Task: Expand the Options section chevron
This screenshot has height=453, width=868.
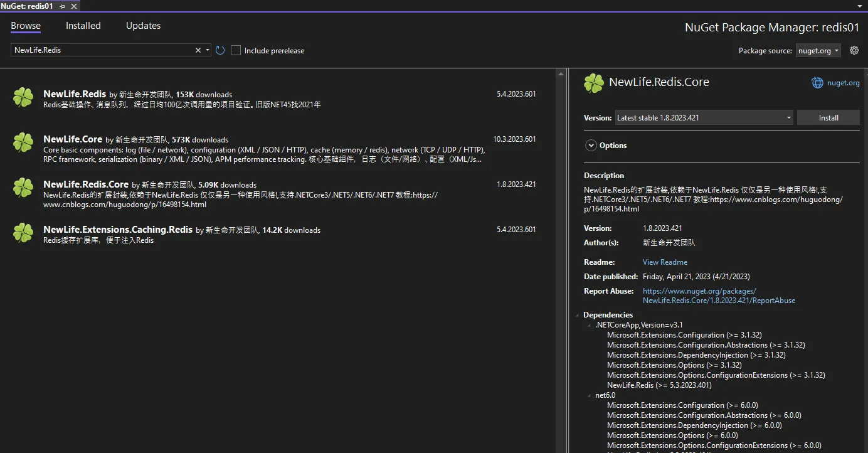Action: [x=591, y=146]
